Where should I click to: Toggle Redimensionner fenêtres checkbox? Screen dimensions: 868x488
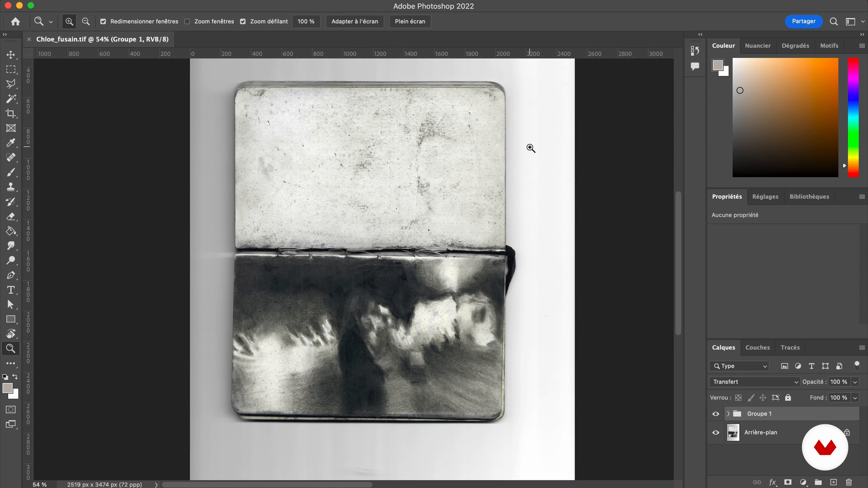point(103,21)
